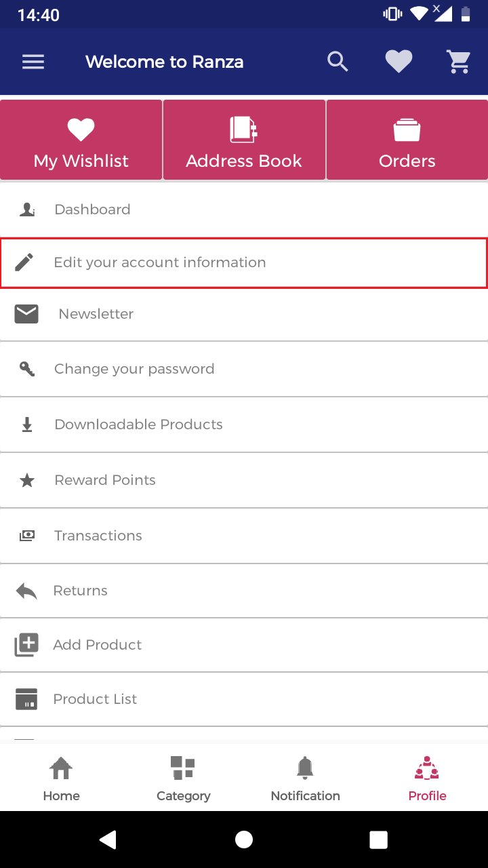Select Dashboard from account list
Image resolution: width=488 pixels, height=868 pixels.
pos(244,210)
